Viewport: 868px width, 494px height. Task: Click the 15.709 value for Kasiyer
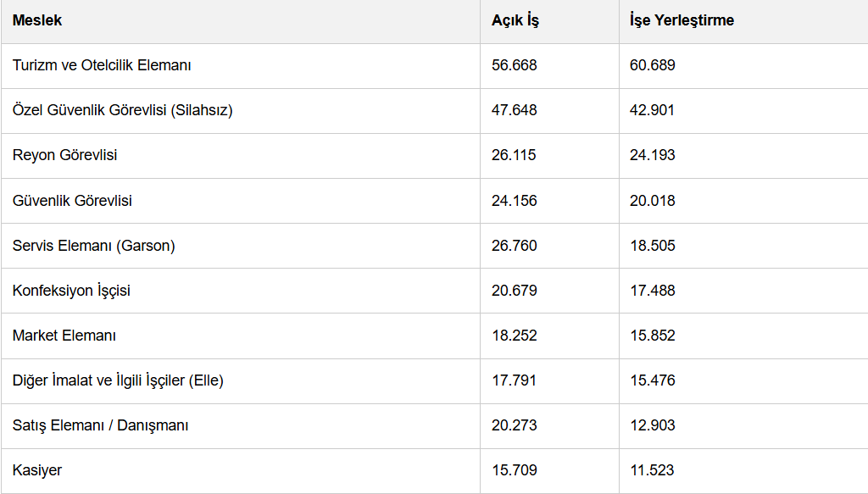[515, 470]
